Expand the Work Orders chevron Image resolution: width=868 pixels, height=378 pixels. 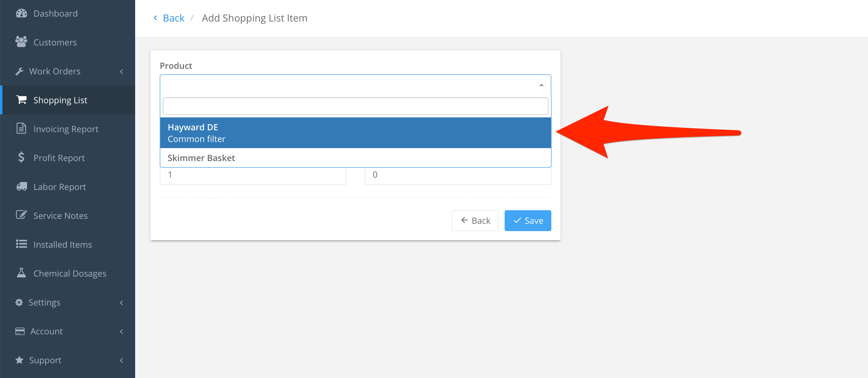click(121, 71)
